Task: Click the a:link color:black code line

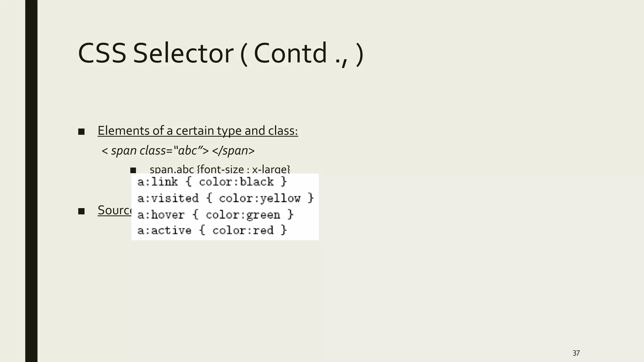Action: tap(212, 182)
